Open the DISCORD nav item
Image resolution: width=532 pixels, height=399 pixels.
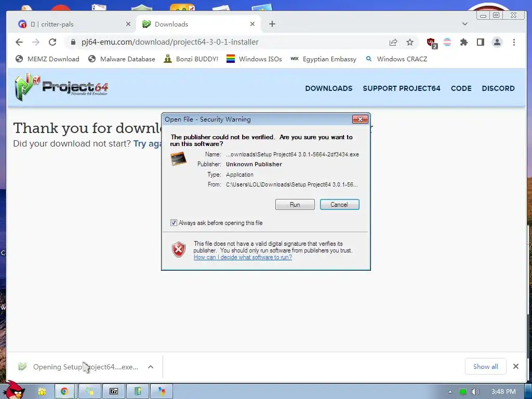[x=498, y=88]
